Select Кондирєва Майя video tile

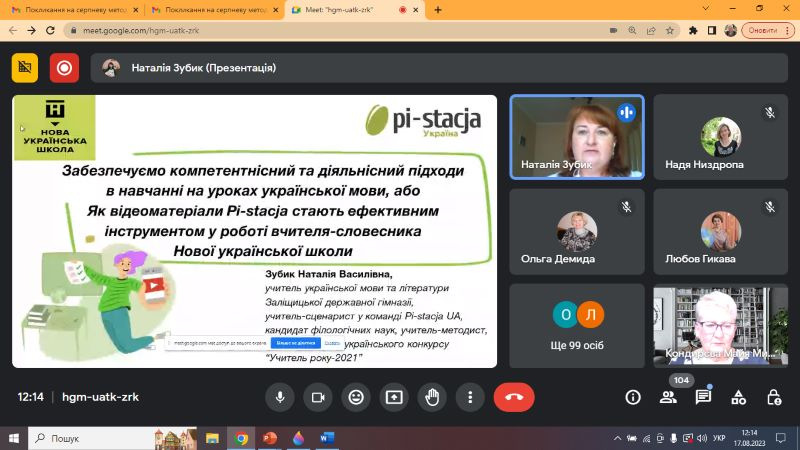click(x=720, y=326)
